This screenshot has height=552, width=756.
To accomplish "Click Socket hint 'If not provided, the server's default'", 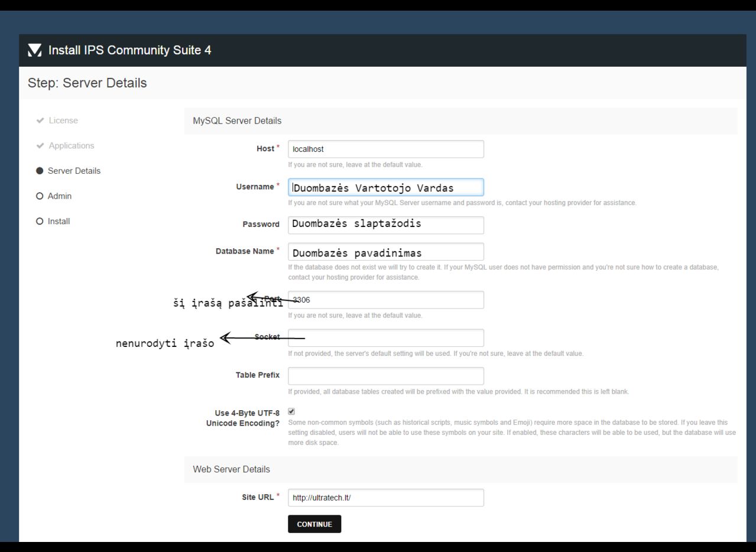I will (436, 353).
